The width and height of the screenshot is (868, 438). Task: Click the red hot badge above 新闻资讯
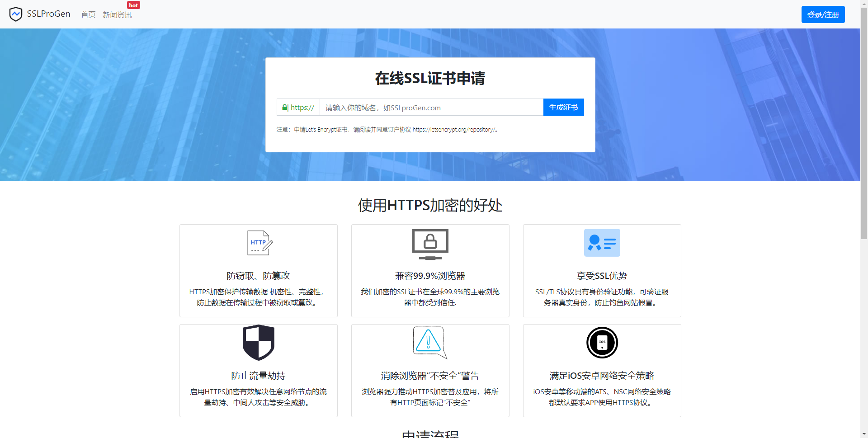point(133,5)
